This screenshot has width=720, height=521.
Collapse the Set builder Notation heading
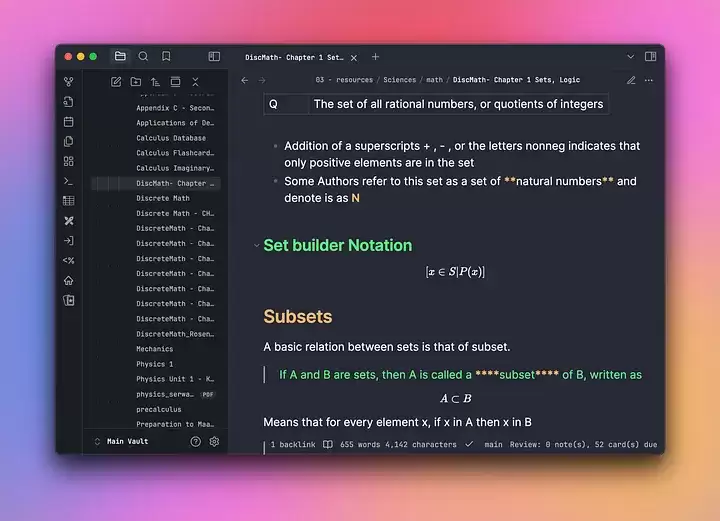tap(255, 245)
